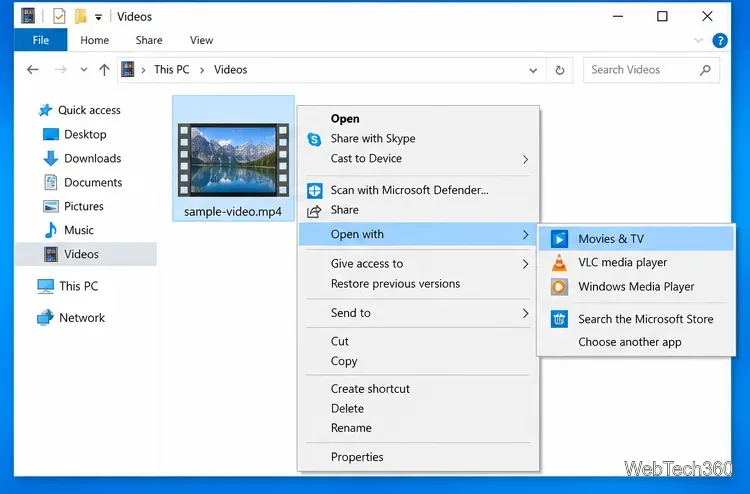Screen dimensions: 750x494
Task: Click the Desktop icon in sidebar
Action: point(51,134)
